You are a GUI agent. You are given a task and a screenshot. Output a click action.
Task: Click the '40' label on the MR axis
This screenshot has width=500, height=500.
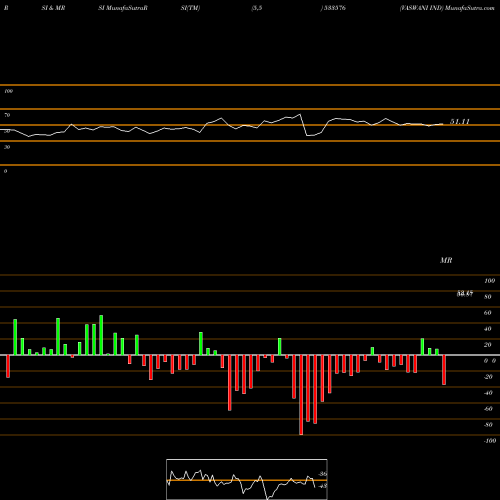click(488, 329)
